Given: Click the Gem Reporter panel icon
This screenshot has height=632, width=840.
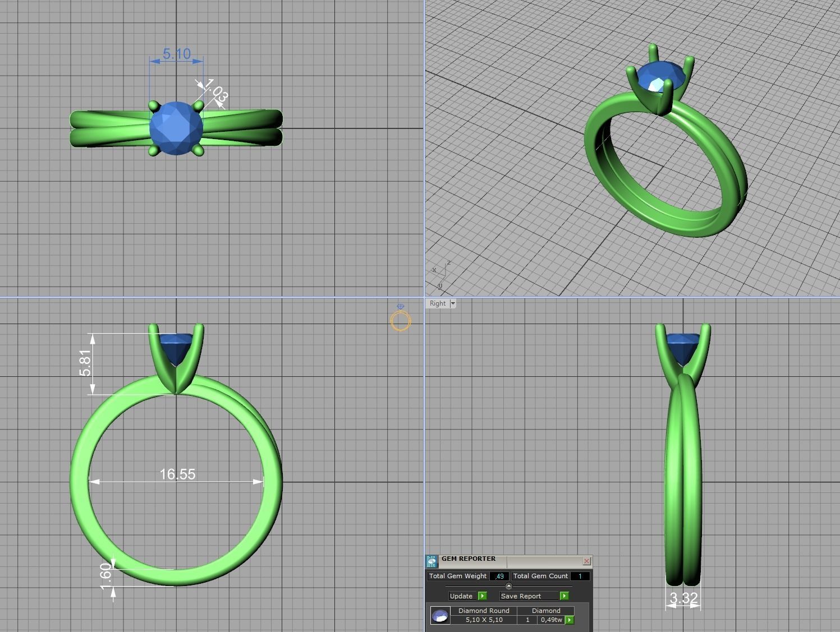Looking at the screenshot, I should [432, 561].
